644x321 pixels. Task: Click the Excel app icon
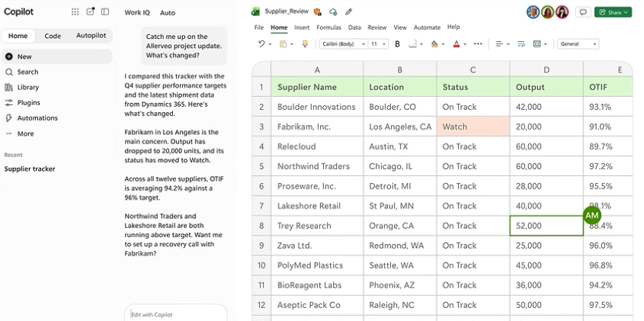tap(255, 12)
